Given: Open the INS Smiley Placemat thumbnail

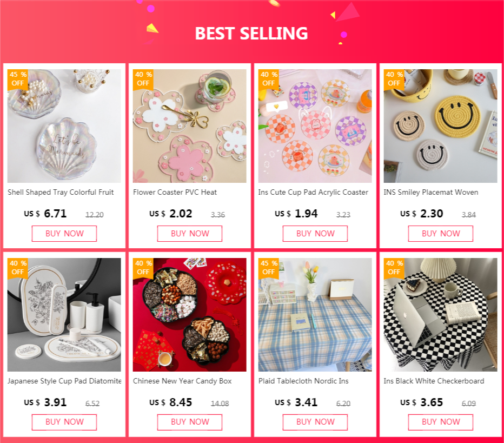Looking at the screenshot, I should tap(440, 126).
